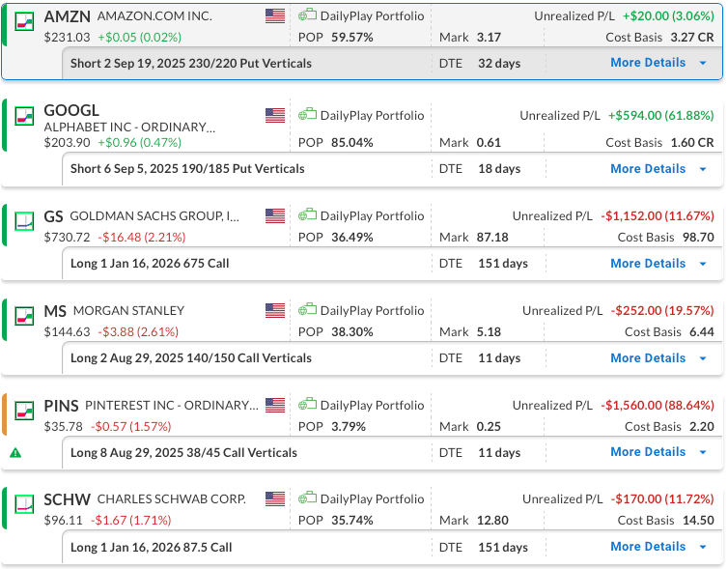Click the US flag icon on SCHW row
The height and width of the screenshot is (569, 728).
tap(275, 498)
